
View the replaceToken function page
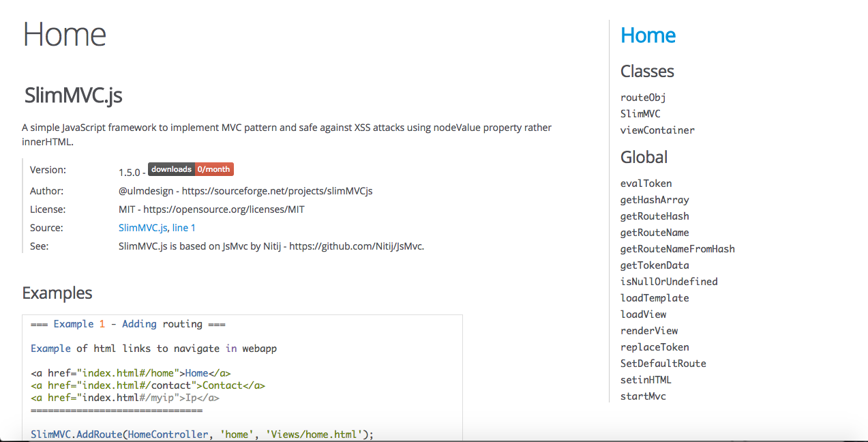pos(654,347)
